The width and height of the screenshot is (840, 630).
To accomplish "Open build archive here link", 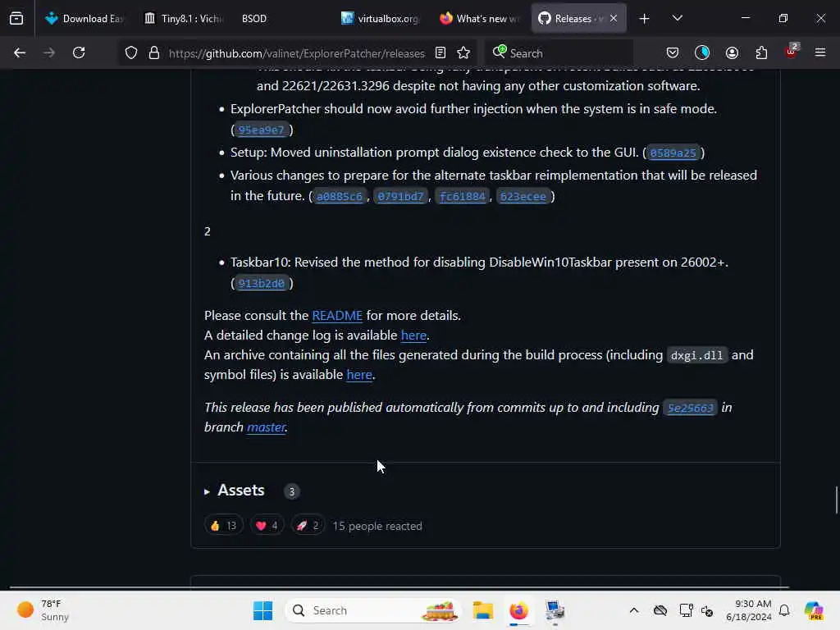I will pyautogui.click(x=359, y=374).
